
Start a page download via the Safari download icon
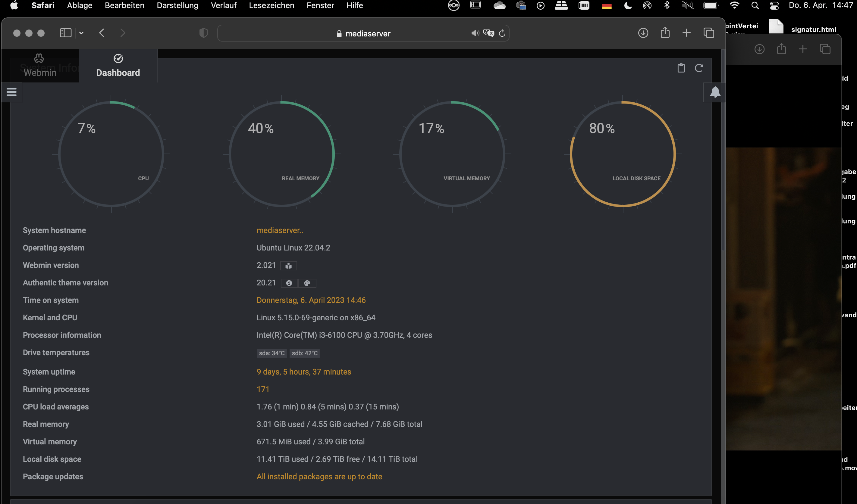(643, 33)
